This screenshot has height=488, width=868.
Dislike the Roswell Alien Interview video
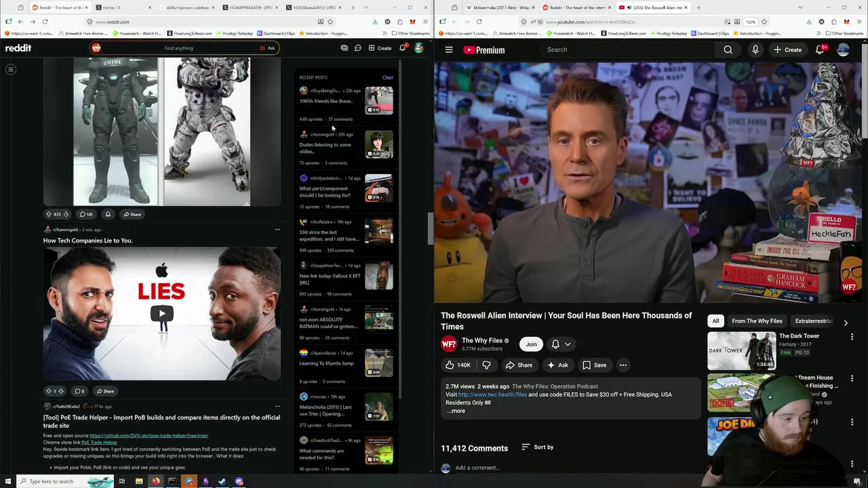(486, 365)
